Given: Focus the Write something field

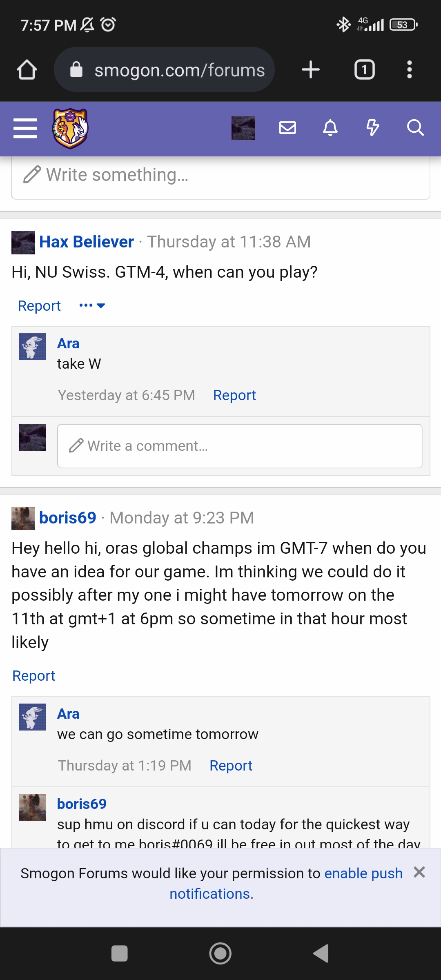Looking at the screenshot, I should 220,175.
